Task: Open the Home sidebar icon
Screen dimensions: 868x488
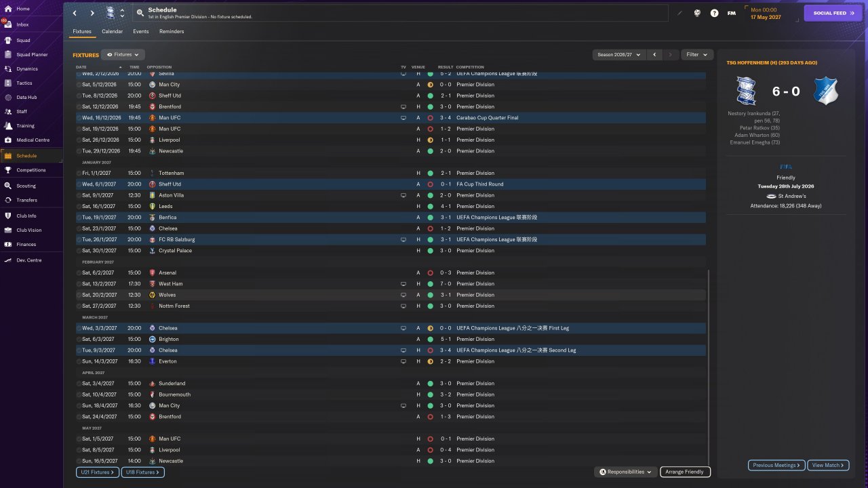Action: [x=8, y=9]
